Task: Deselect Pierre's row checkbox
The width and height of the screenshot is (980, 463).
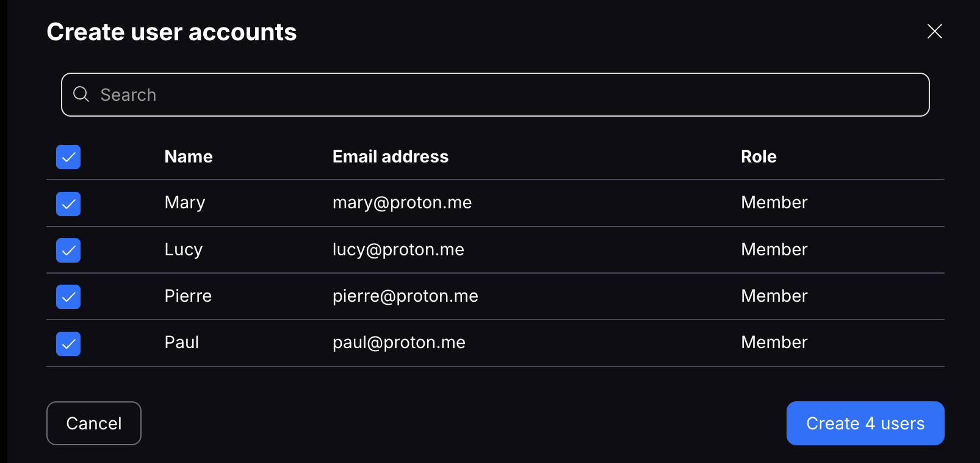Action: click(68, 297)
